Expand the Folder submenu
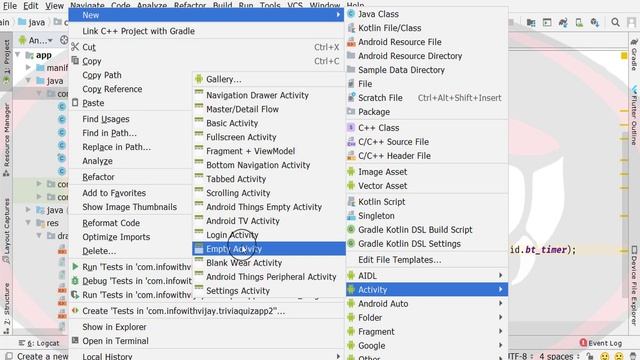This screenshot has width=640, height=360. click(427, 318)
